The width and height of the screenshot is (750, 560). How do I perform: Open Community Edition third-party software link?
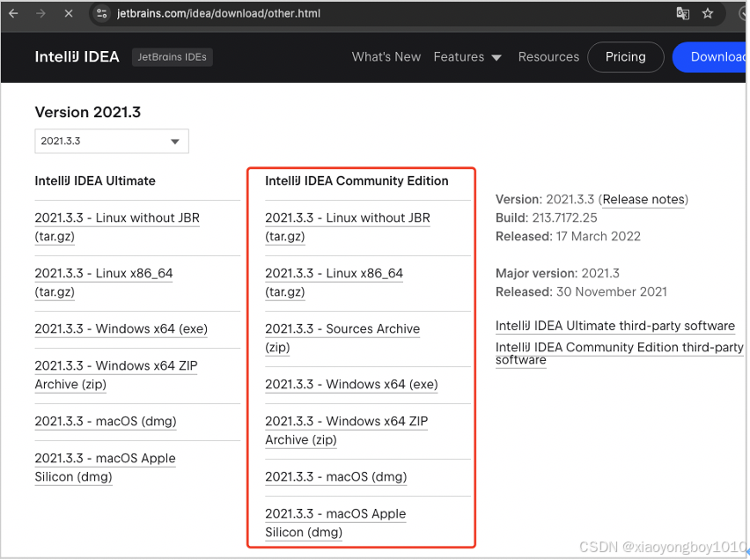tap(620, 353)
